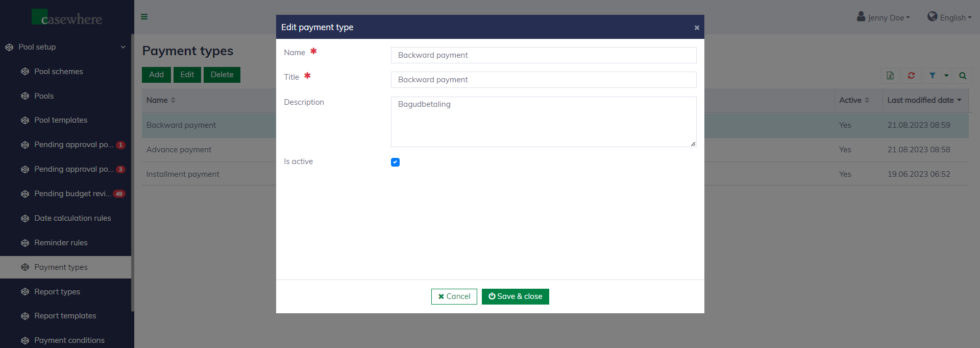
Task: Click the hamburger menu icon
Action: click(x=144, y=17)
